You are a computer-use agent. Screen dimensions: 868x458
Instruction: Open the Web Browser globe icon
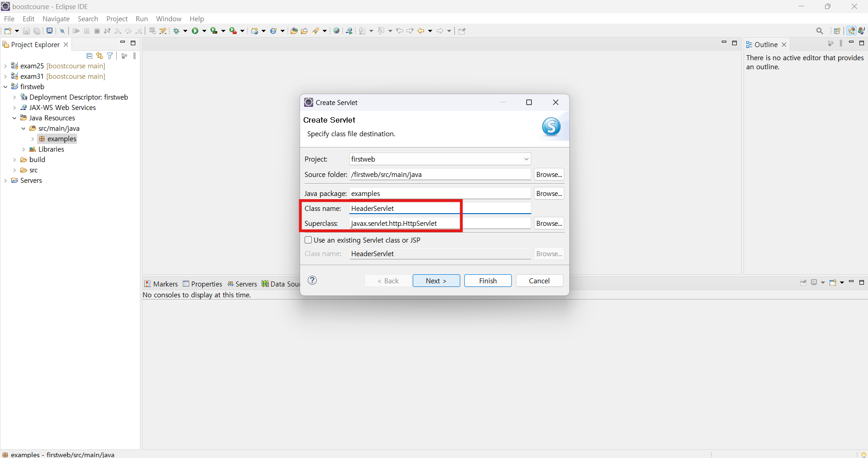click(336, 31)
